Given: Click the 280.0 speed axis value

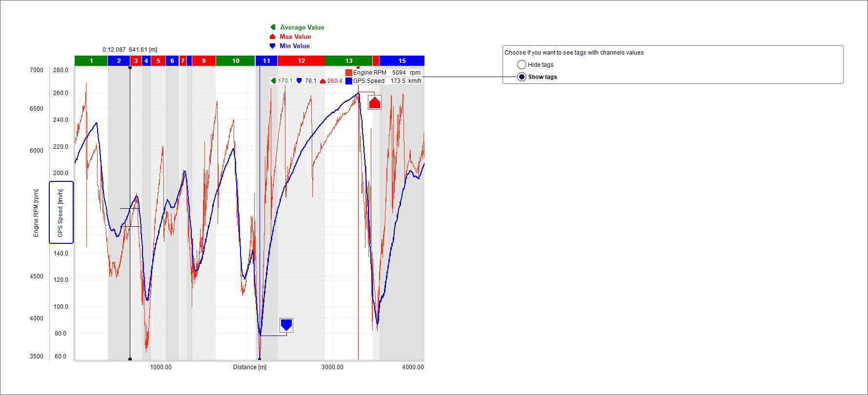Looking at the screenshot, I should [61, 70].
